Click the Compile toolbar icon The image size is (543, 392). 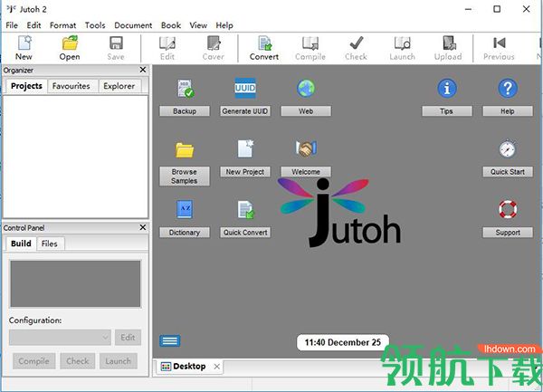tap(310, 43)
